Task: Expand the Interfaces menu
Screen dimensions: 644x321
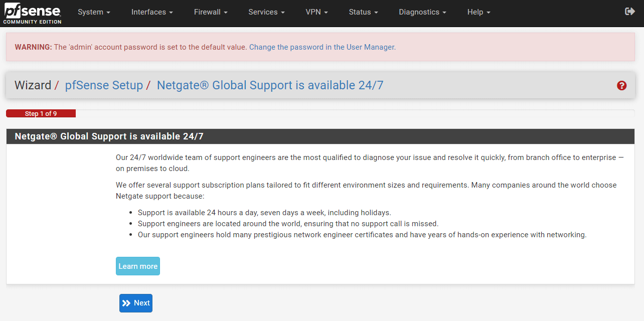Action: pyautogui.click(x=152, y=12)
